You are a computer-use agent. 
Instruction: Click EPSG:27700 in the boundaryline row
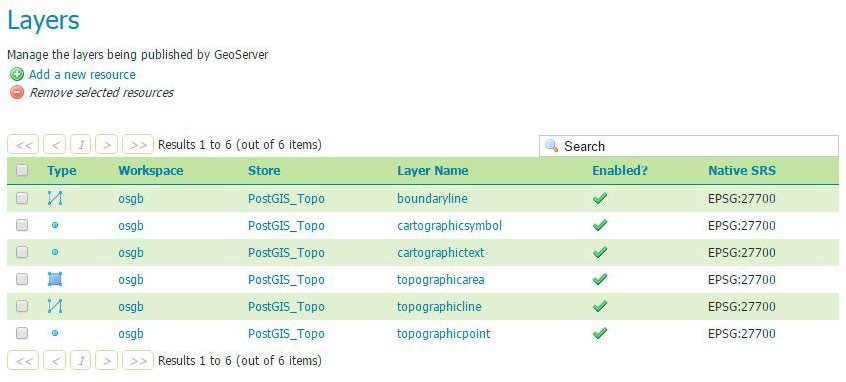pos(742,199)
